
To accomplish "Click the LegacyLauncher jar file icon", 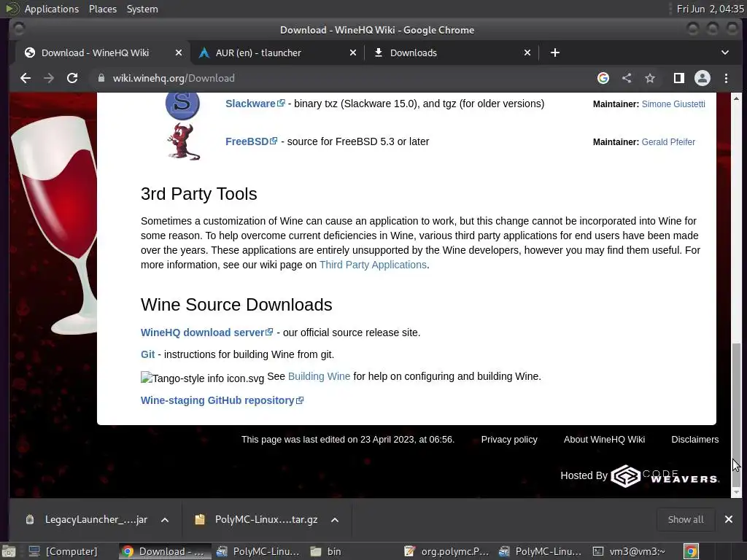I will [29, 519].
